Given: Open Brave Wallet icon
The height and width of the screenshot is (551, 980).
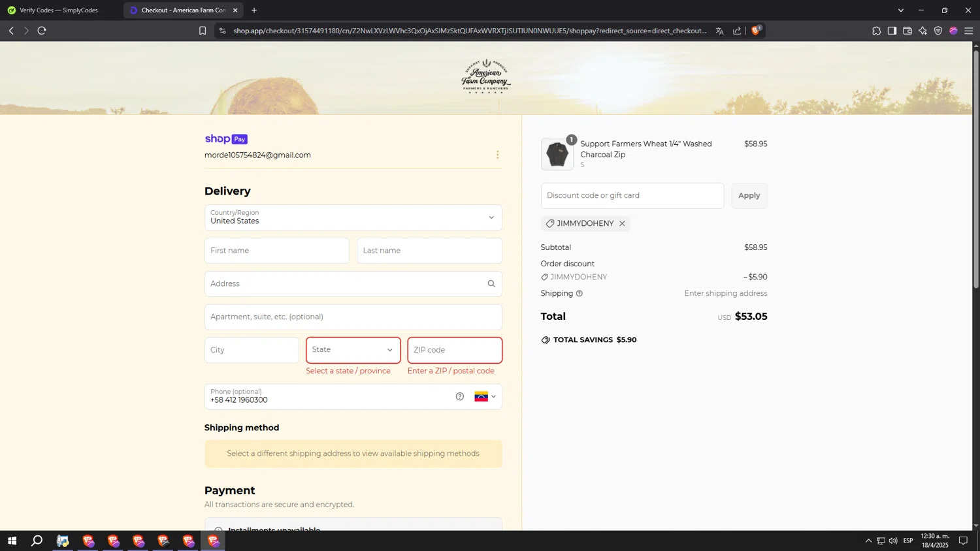Looking at the screenshot, I should [x=907, y=31].
